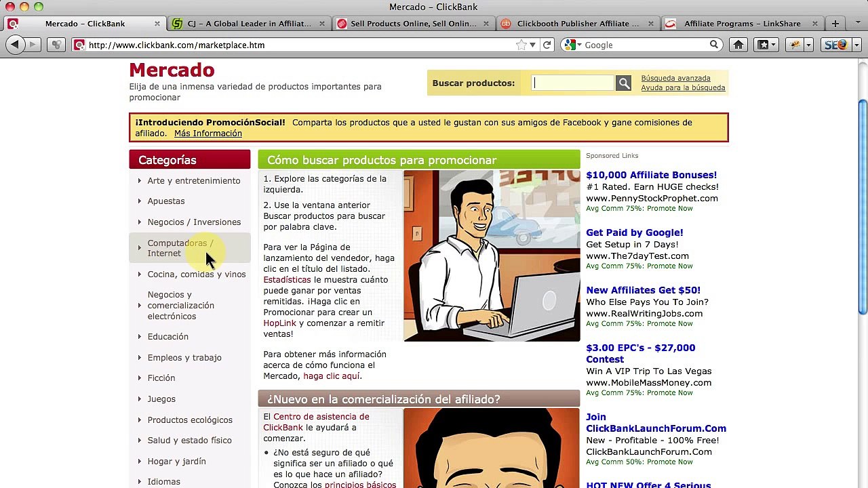Click the product search magnifier button
This screenshot has width=868, height=488.
click(623, 83)
